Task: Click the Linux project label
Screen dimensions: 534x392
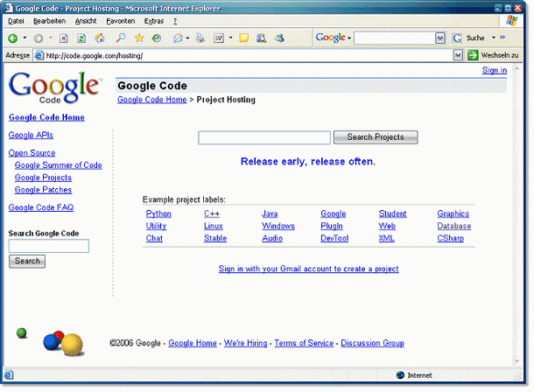Action: click(214, 226)
